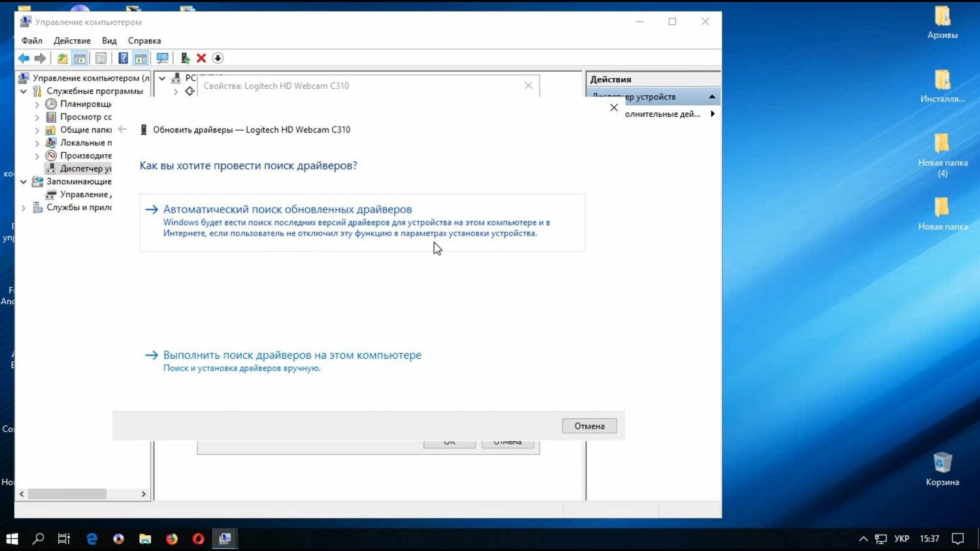This screenshot has height=551, width=980.
Task: Click the gray Forward arrow in the toolbar
Action: pos(40,58)
